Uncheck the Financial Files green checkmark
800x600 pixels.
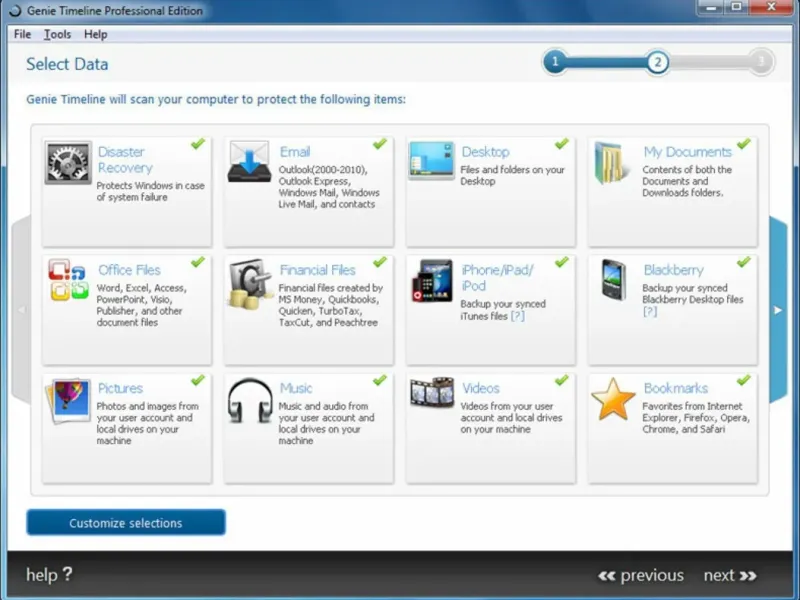[380, 262]
